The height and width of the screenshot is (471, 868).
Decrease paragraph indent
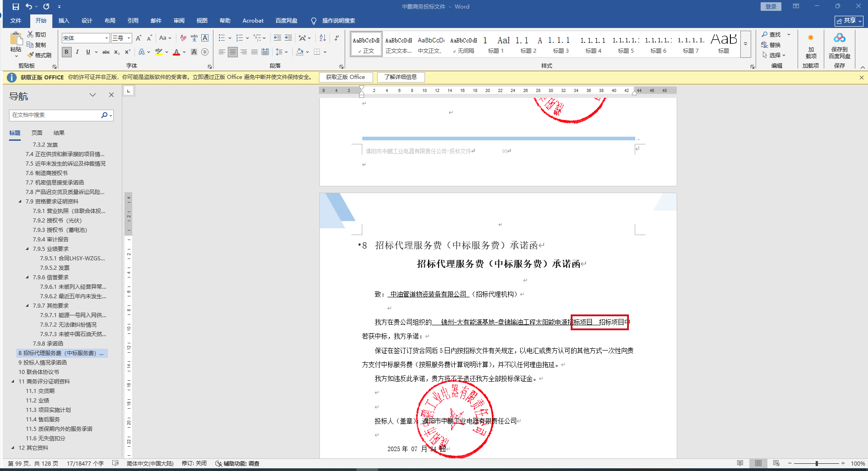(x=277, y=38)
